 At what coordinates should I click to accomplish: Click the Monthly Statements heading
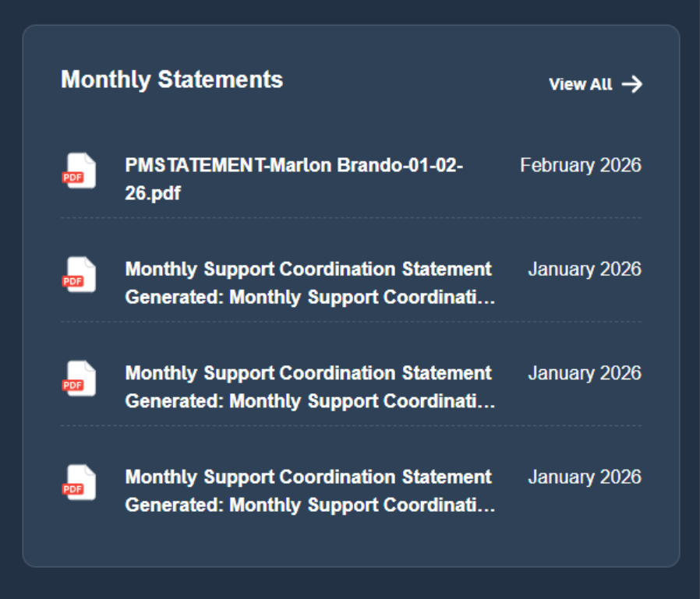172,79
